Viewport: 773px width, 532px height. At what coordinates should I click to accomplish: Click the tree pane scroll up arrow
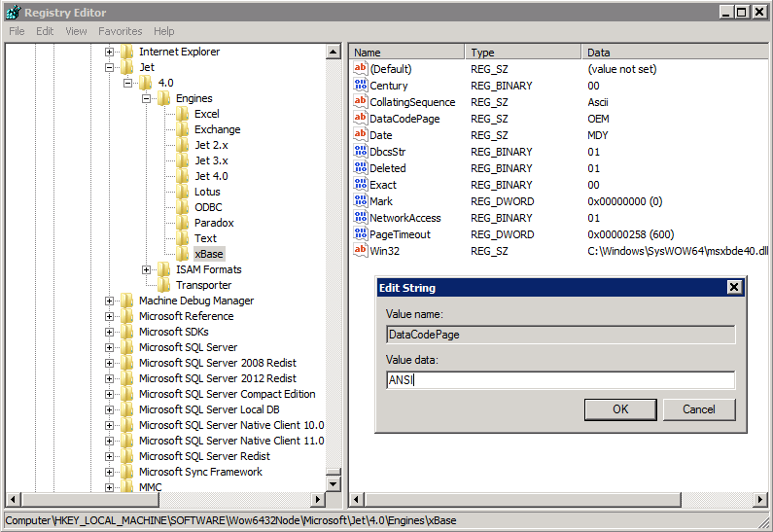[x=334, y=52]
